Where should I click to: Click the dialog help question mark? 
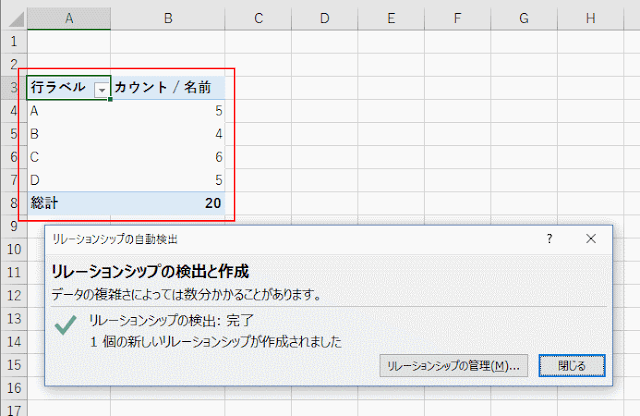click(549, 240)
